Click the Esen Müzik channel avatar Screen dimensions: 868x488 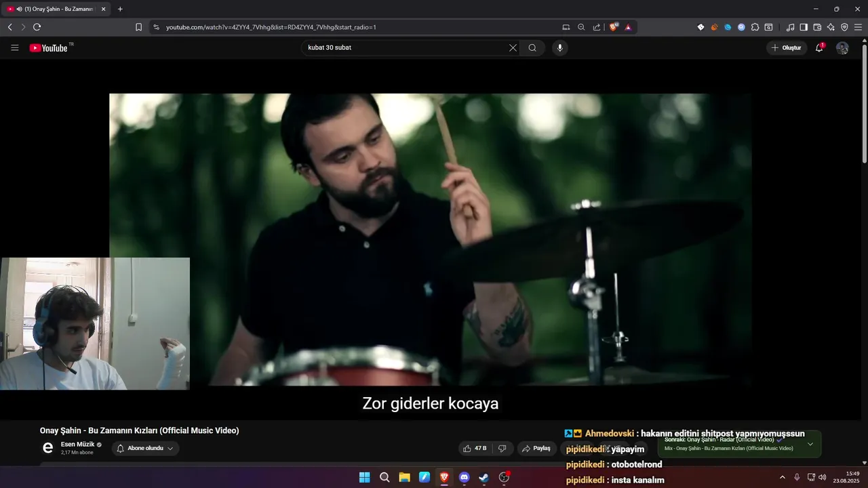[47, 448]
